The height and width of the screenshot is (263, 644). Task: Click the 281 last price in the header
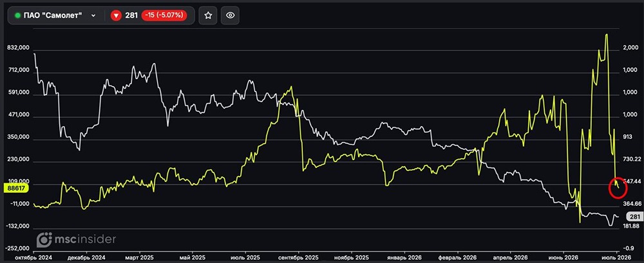coord(131,15)
